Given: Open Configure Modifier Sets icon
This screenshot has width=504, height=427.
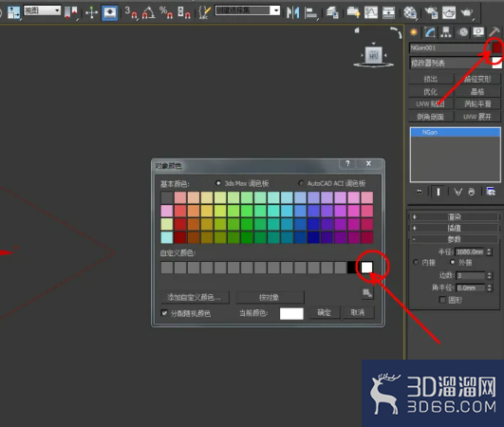Looking at the screenshot, I should click(491, 192).
